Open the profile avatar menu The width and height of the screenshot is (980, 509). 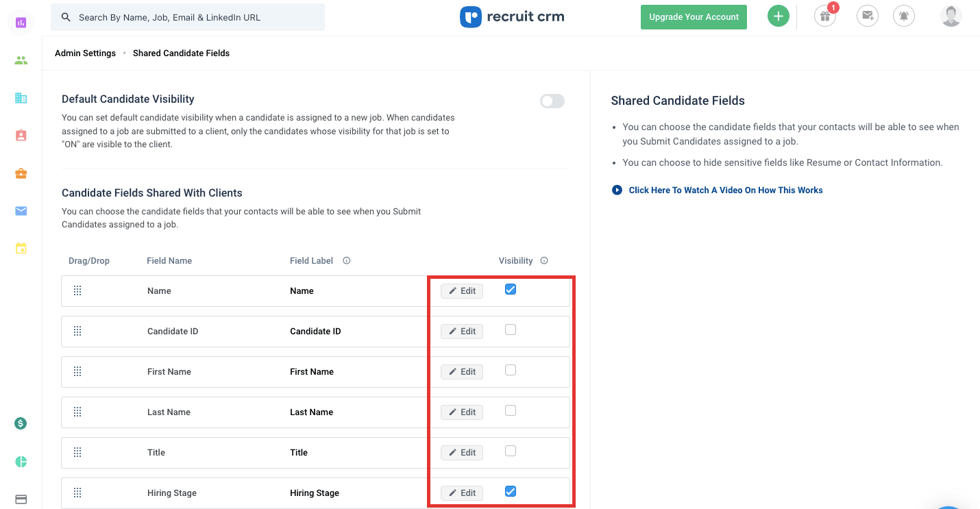(951, 15)
